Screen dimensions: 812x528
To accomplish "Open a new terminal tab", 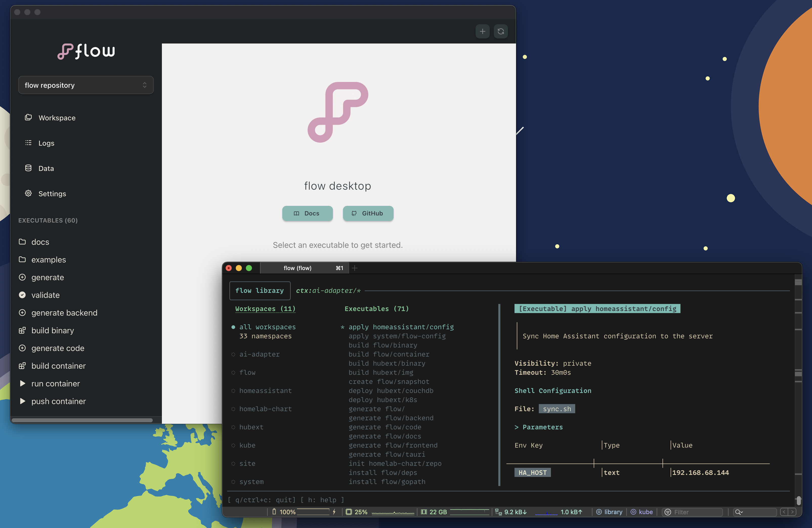I will coord(354,268).
